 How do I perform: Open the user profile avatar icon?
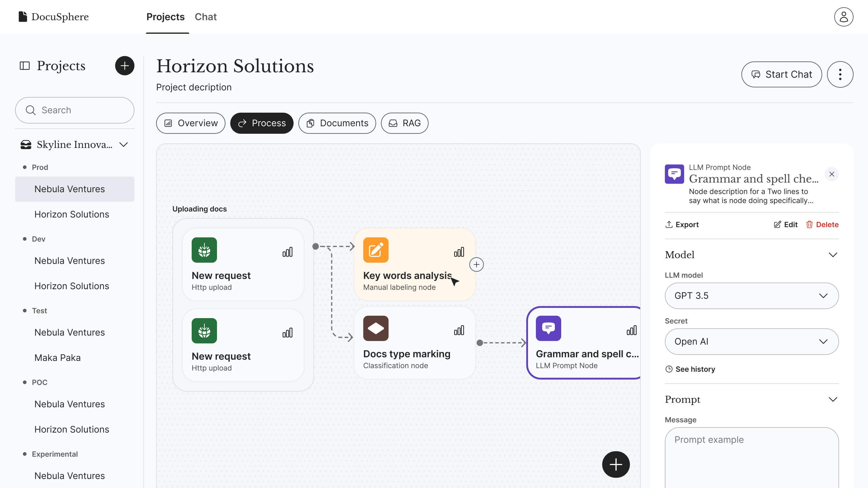[x=843, y=17]
